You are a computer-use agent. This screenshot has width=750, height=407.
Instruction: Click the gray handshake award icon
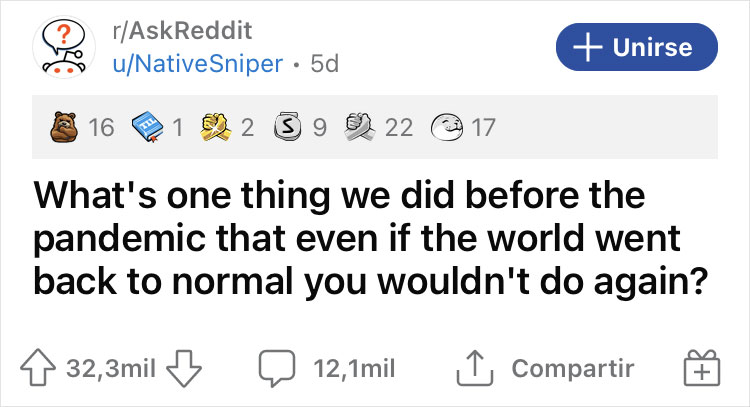[x=358, y=127]
